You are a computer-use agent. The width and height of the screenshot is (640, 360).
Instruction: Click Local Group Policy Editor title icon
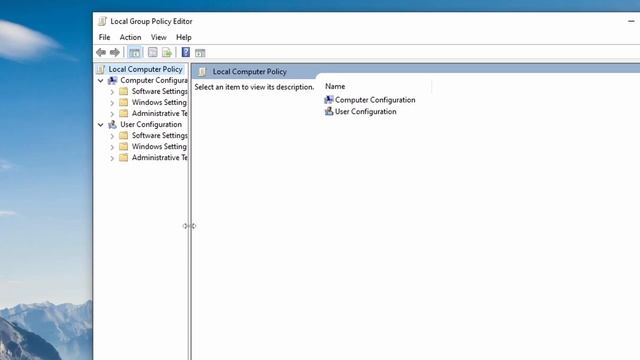[x=102, y=21]
